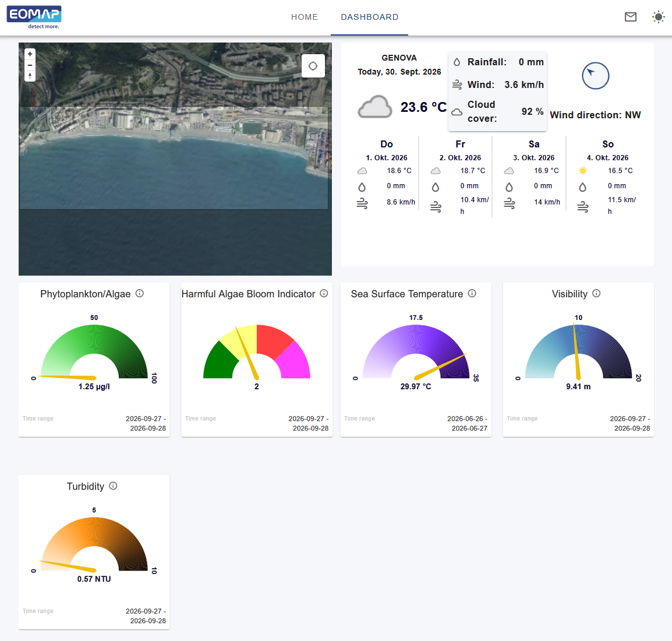Click the 1.25 µg/l phytoplankton value
The image size is (672, 641).
(94, 387)
